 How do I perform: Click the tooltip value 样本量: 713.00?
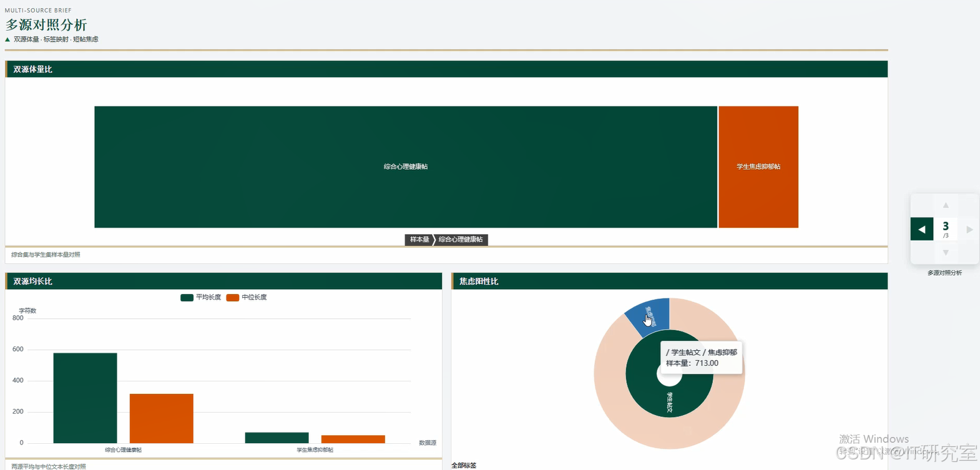[692, 363]
